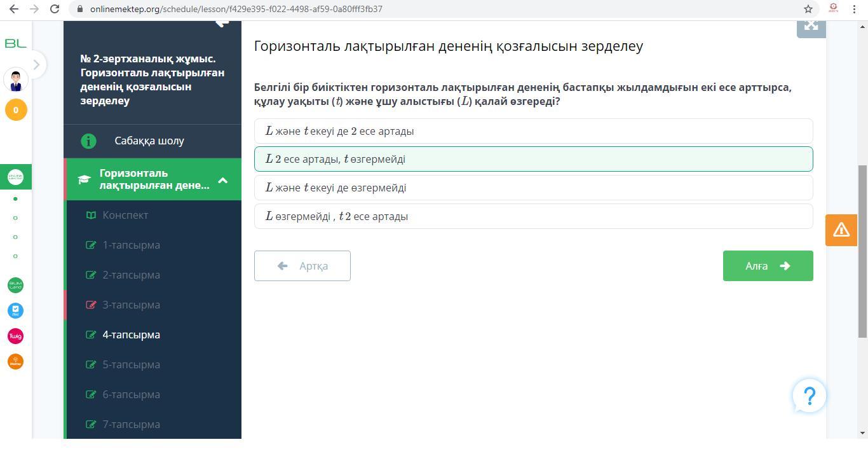Screen dimensions: 868x463
Task: Click the orange warning report icon
Action: pos(841,230)
